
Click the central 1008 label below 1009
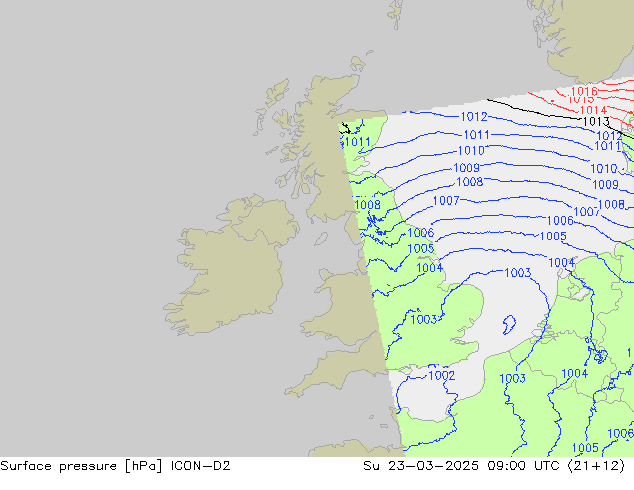pos(469,182)
